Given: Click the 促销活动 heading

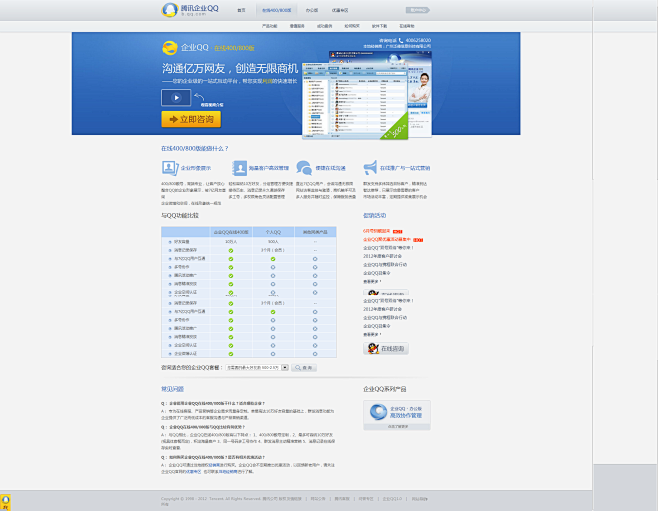Looking at the screenshot, I should coord(374,216).
